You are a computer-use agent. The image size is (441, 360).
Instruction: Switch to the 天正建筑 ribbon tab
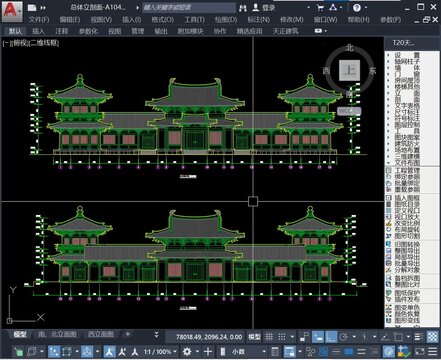point(285,31)
